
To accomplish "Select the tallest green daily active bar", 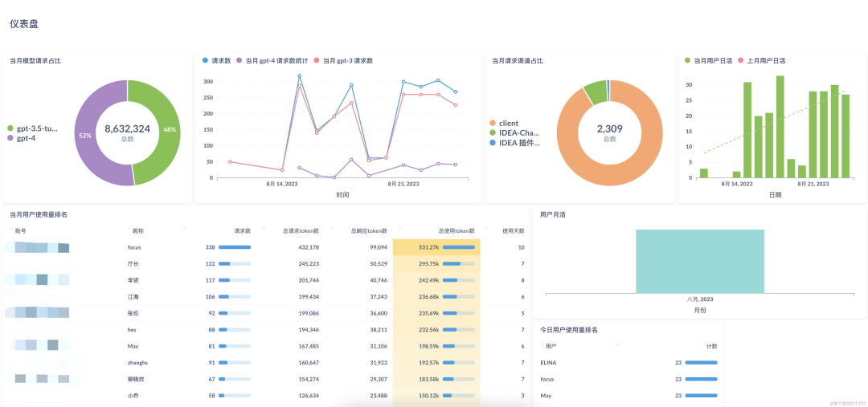I will (780, 127).
